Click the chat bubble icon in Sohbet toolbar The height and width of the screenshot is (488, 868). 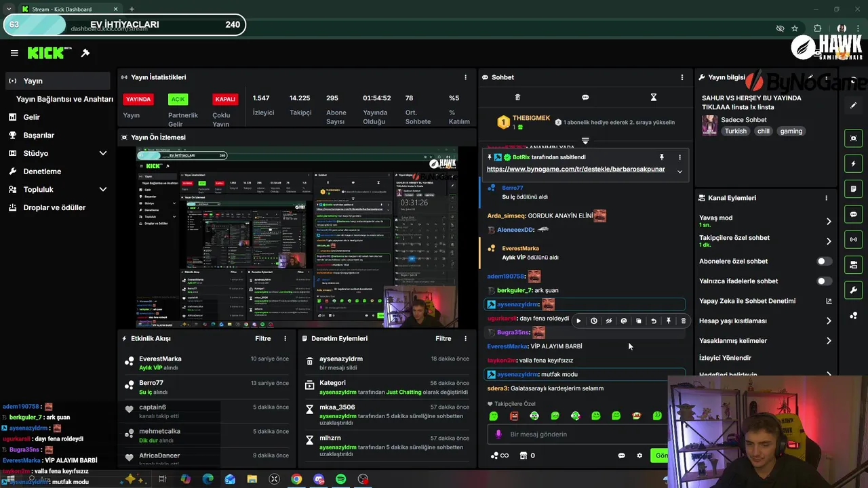pyautogui.click(x=585, y=97)
